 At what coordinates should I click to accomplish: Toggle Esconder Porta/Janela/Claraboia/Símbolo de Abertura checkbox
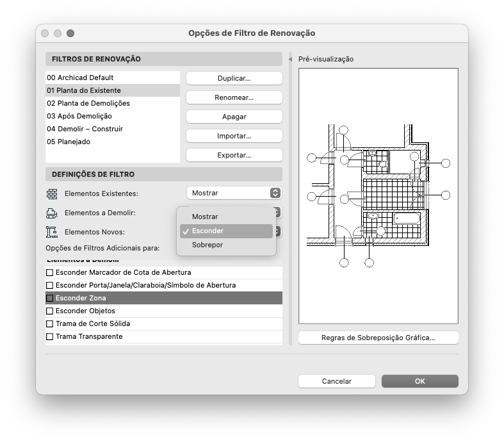point(49,286)
